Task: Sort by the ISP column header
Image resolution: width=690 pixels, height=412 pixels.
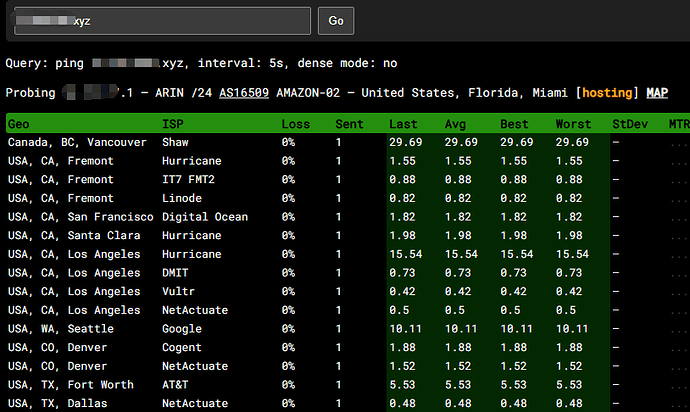Action: (x=172, y=124)
